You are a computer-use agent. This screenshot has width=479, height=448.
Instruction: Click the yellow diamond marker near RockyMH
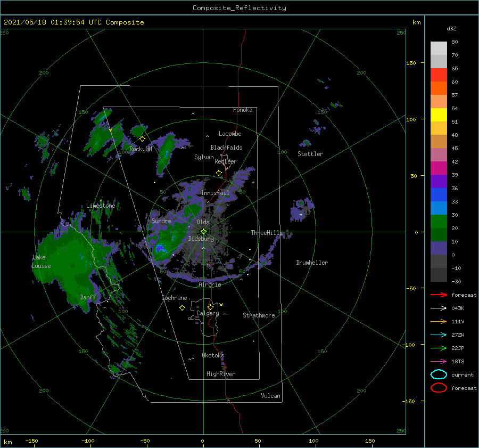click(142, 139)
